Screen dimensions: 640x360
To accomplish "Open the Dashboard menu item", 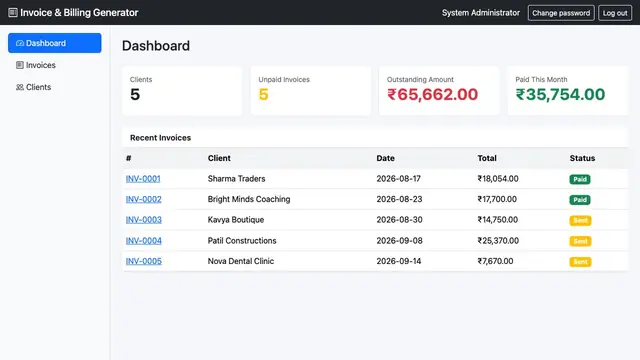I will (55, 43).
